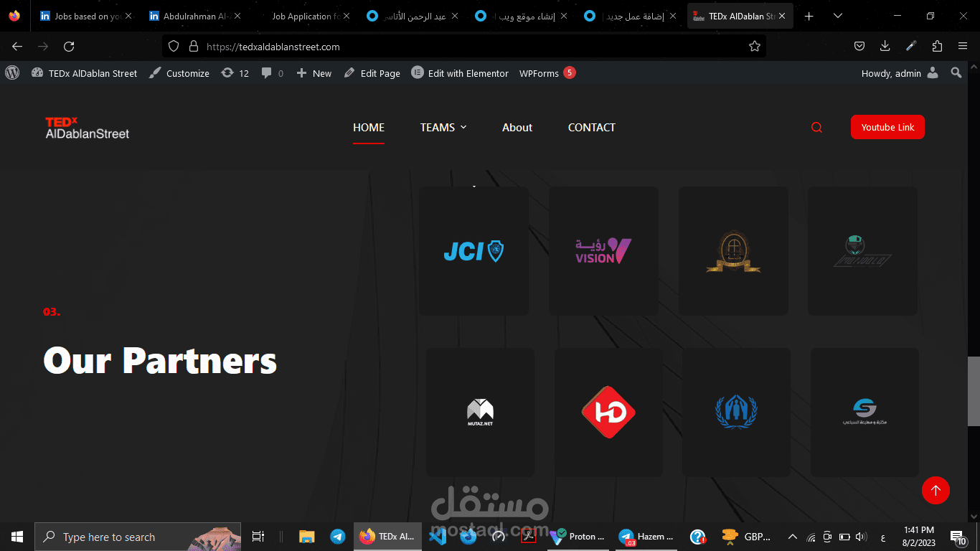Click New in the admin bar
Screen dimensions: 980x551
(314, 73)
